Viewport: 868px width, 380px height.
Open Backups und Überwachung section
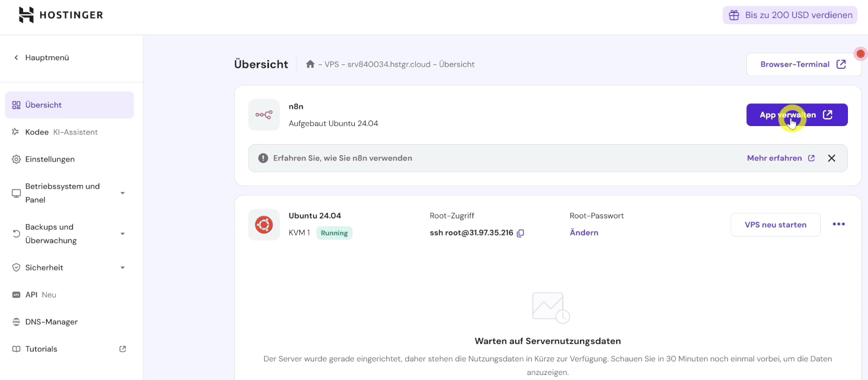(x=69, y=233)
